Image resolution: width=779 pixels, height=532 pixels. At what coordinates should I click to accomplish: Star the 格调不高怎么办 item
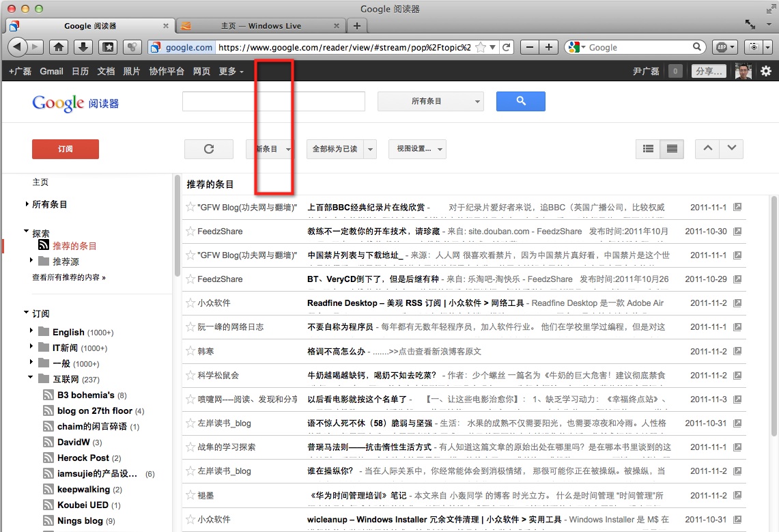tap(190, 351)
